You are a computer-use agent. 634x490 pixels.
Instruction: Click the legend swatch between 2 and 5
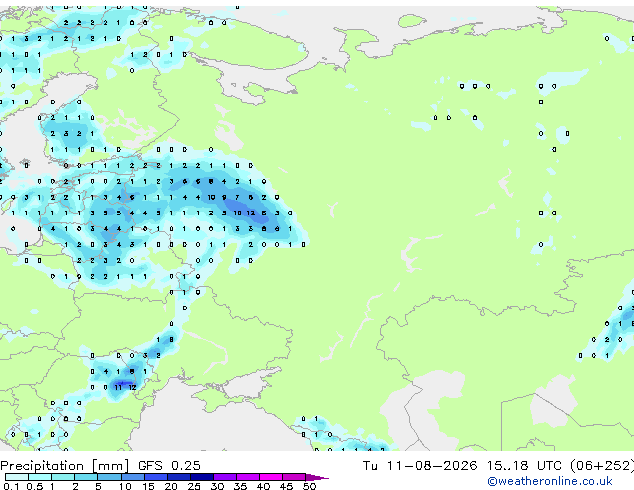(87, 477)
